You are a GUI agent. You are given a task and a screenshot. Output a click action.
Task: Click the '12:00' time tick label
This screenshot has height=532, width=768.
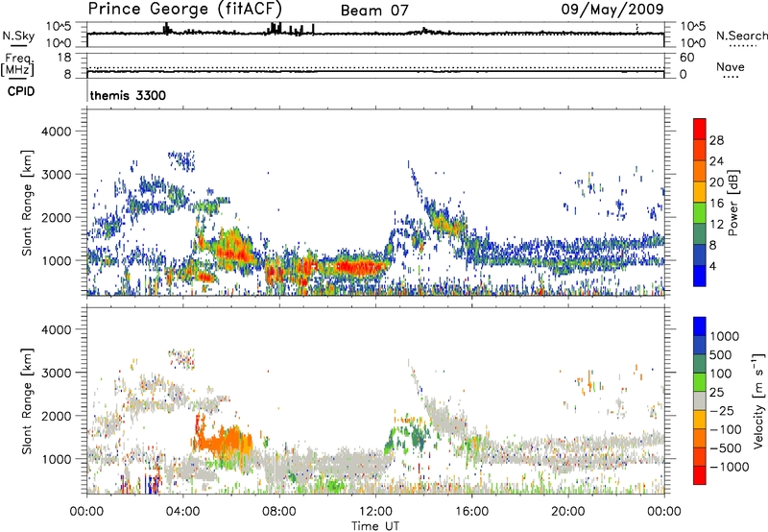375,512
